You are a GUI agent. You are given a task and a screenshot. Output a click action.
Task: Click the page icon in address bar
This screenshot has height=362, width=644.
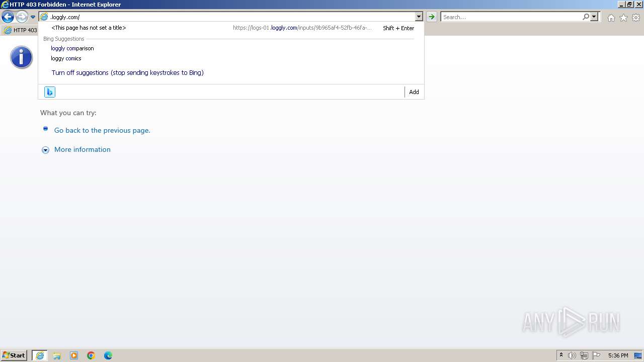44,17
